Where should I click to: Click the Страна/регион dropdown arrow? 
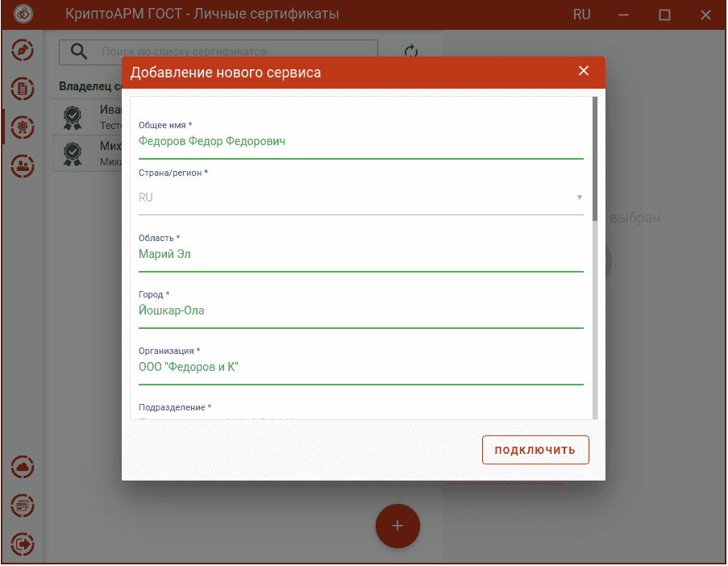[579, 198]
